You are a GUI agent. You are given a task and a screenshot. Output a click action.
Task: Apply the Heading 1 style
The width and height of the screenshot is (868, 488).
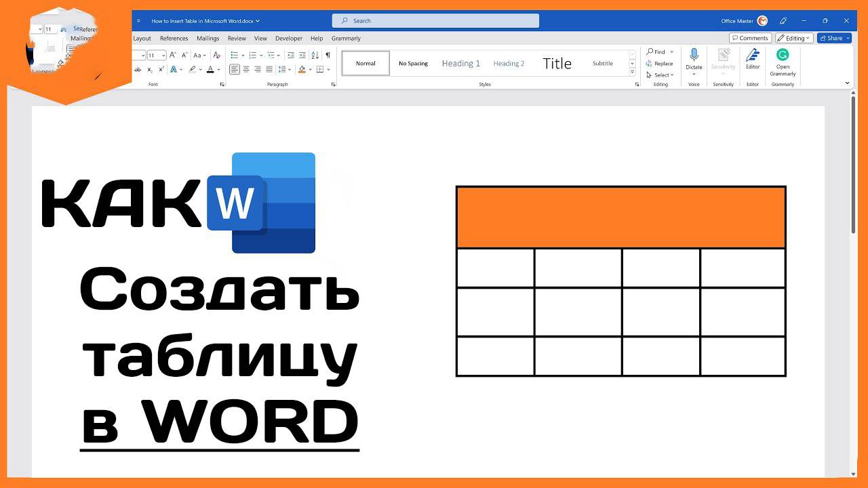[x=461, y=63]
